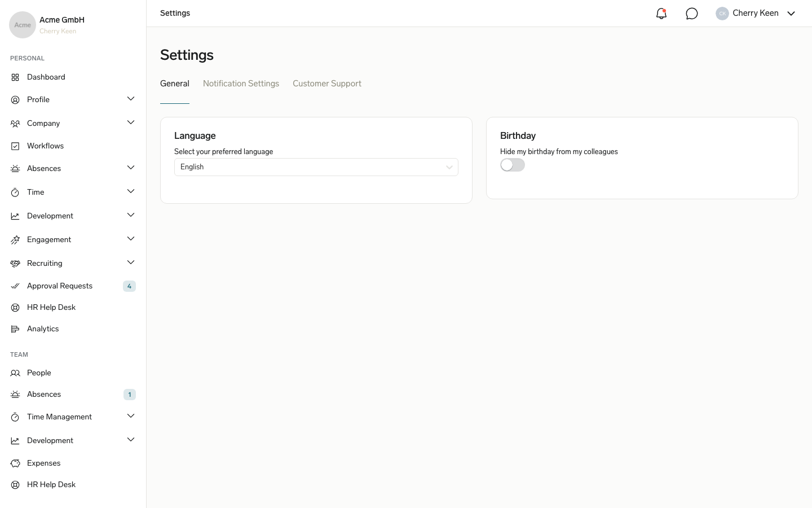Click the Time stopwatch icon in Personal
This screenshot has width=812, height=508.
click(15, 192)
